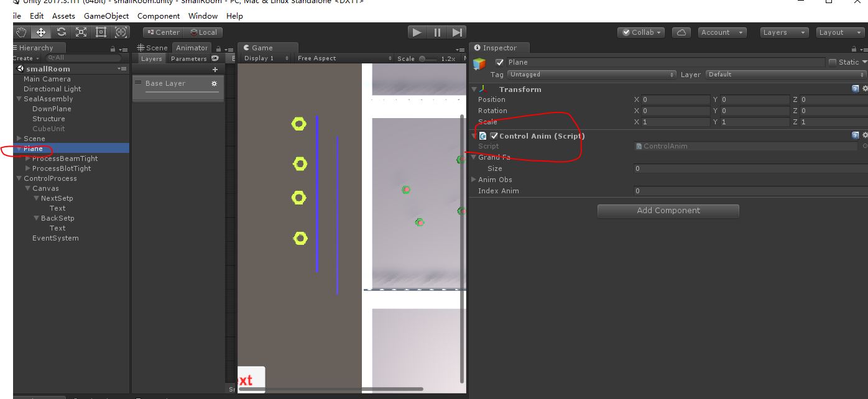Select the Hand tool
This screenshot has height=399, width=868.
(22, 32)
